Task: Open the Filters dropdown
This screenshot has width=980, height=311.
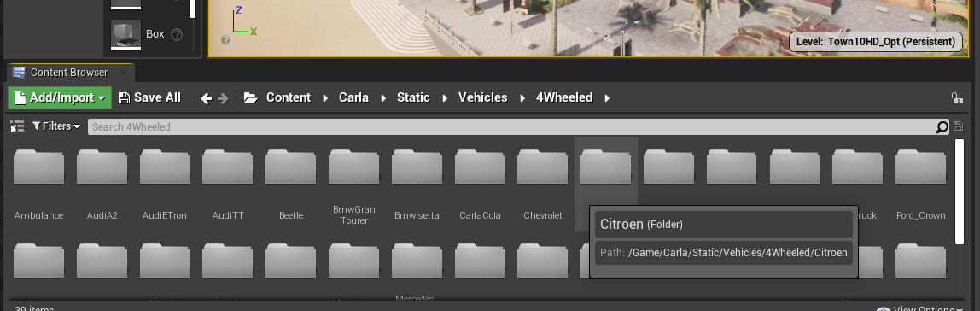Action: pos(56,126)
